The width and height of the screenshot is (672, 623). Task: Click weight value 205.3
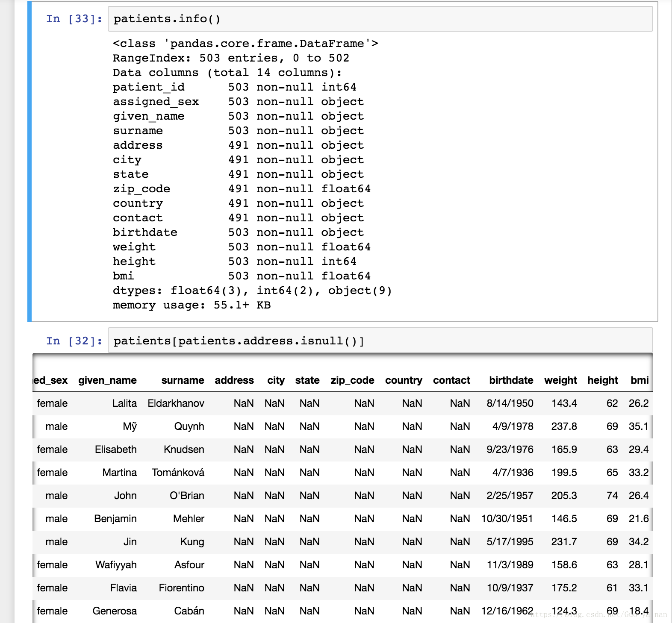564,496
